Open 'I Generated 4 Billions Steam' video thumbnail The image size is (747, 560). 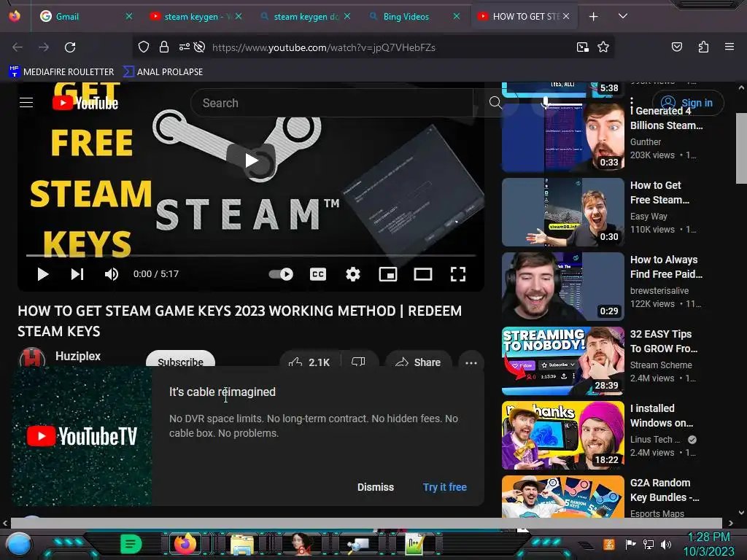coord(562,138)
